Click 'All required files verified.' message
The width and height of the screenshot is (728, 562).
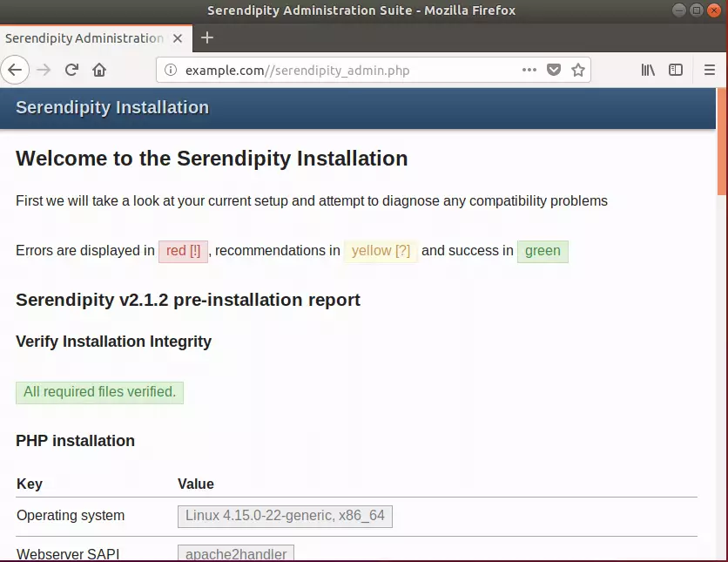coord(100,392)
